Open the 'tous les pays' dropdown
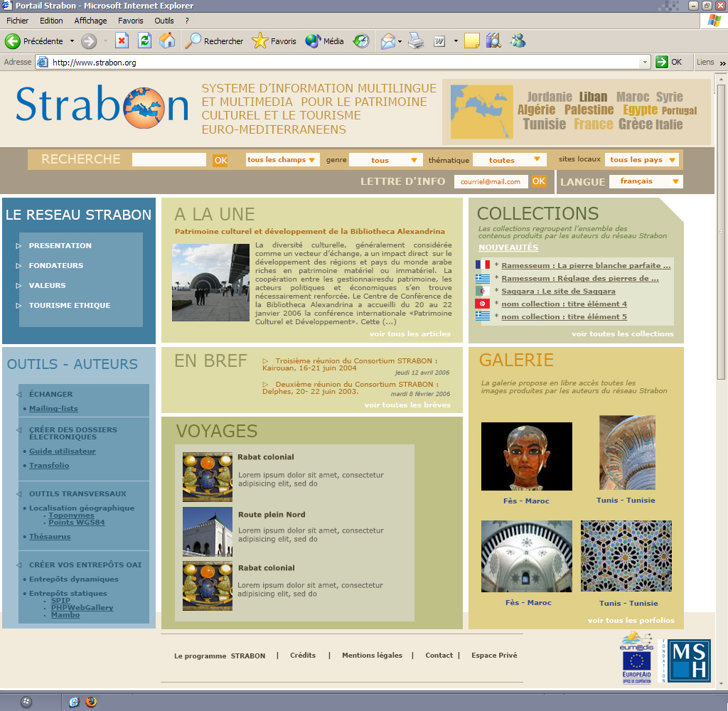Viewport: 728px width, 711px height. tap(642, 160)
